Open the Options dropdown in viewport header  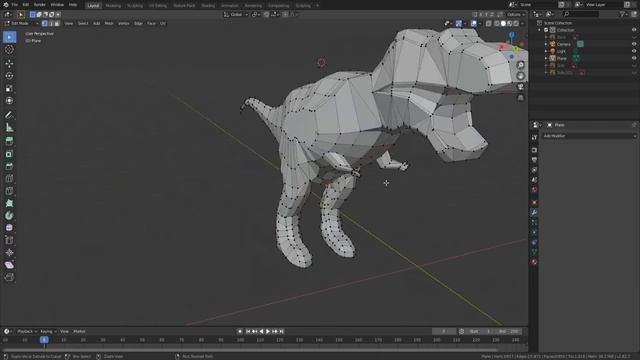click(516, 15)
